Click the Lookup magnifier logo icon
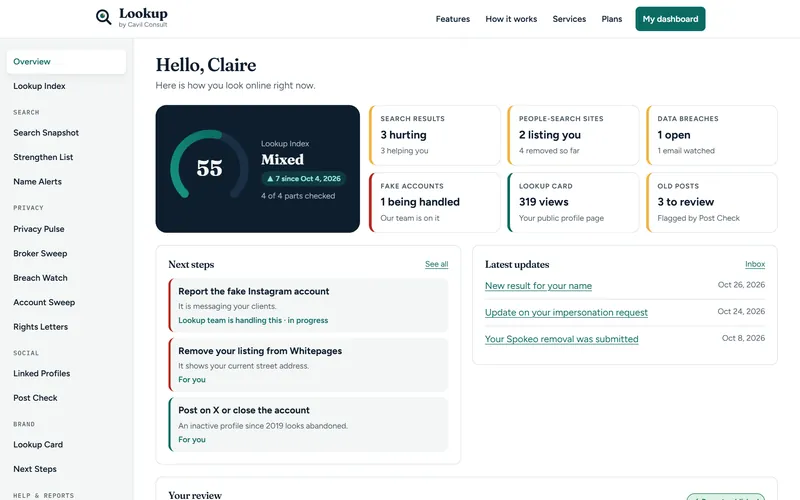The image size is (800, 500). [x=104, y=17]
